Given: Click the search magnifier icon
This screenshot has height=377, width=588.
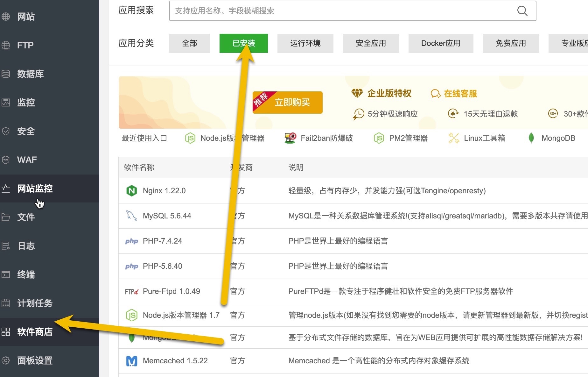Looking at the screenshot, I should click(x=522, y=11).
